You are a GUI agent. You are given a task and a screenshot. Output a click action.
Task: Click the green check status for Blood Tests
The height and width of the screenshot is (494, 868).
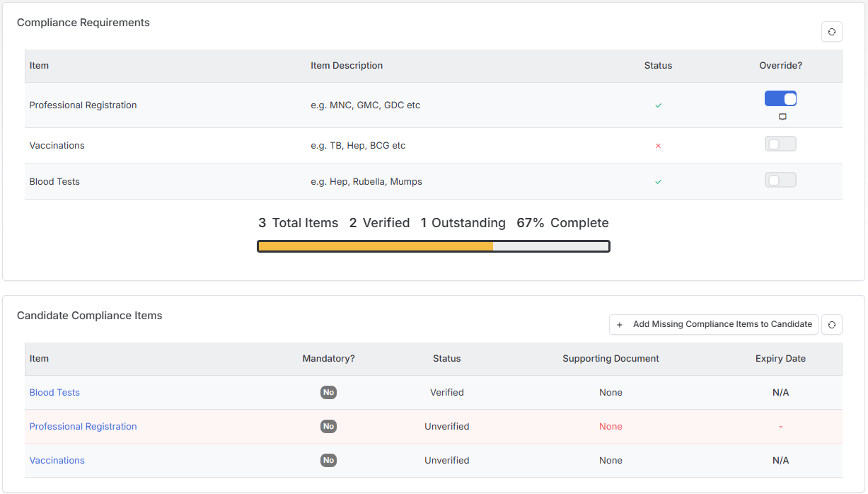coord(658,182)
